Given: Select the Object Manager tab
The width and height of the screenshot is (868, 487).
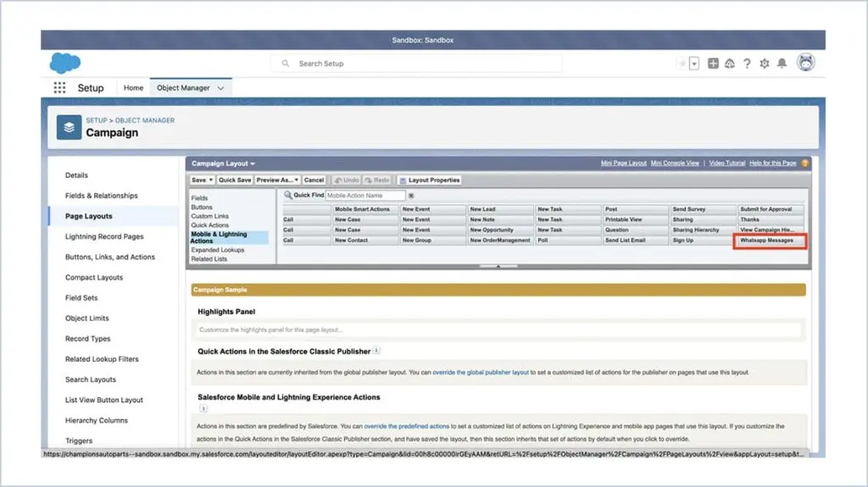Looking at the screenshot, I should 183,87.
